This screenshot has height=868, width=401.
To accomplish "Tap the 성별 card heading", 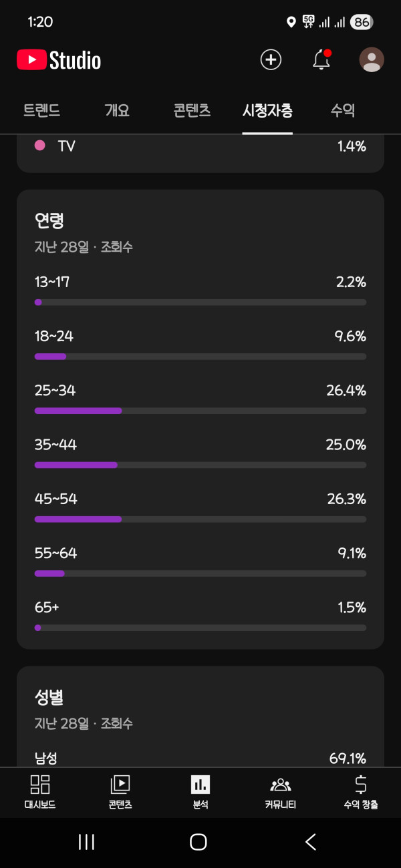I will [x=49, y=697].
